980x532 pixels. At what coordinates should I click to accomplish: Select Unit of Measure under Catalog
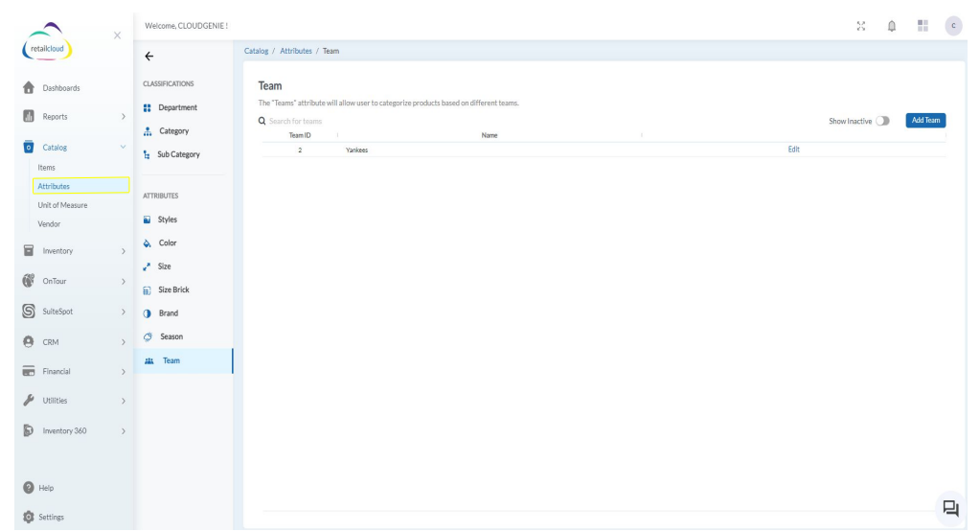[x=62, y=205]
